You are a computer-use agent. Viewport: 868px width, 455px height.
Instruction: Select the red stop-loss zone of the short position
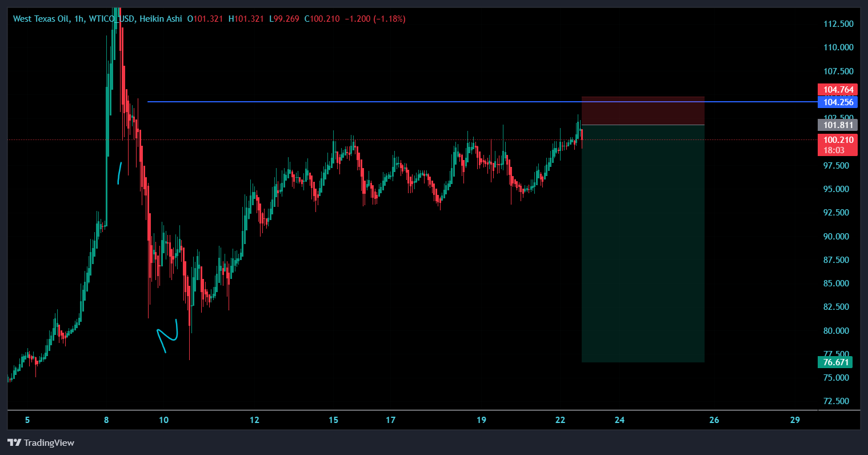tap(643, 110)
